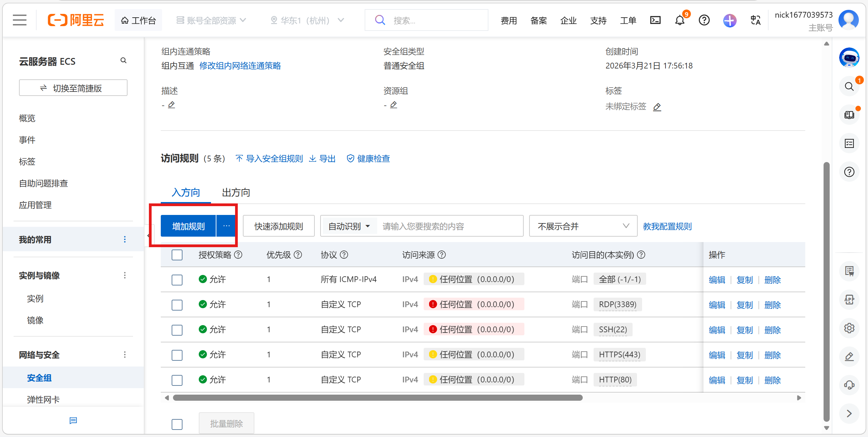This screenshot has height=437, width=868.
Task: Open the 华东1（杭州） region selector
Action: pyautogui.click(x=307, y=20)
